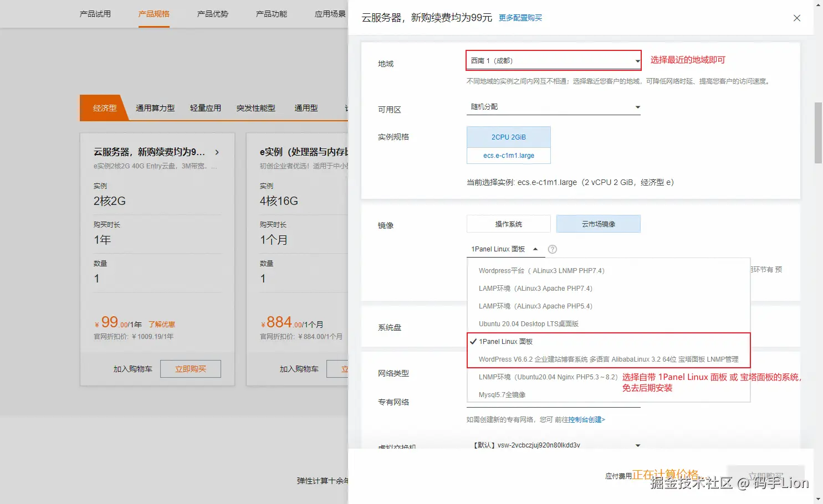The image size is (823, 504).
Task: Close the purchase configuration panel
Action: click(x=797, y=18)
